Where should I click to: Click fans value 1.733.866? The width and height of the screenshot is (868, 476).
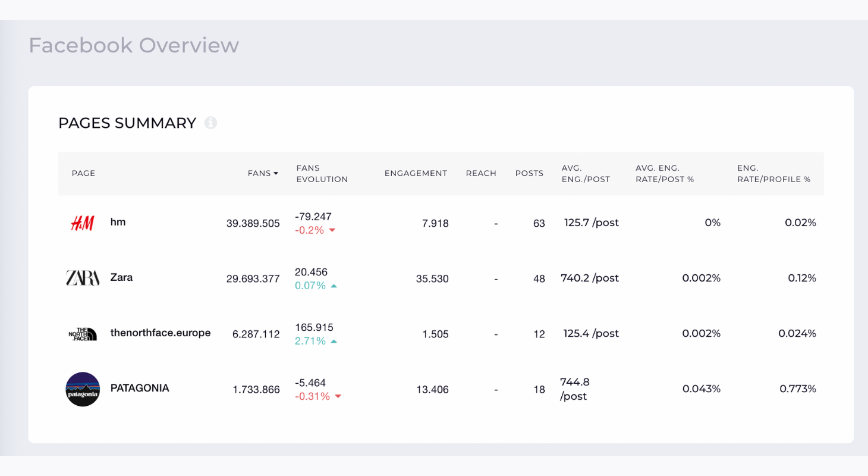[x=256, y=389]
